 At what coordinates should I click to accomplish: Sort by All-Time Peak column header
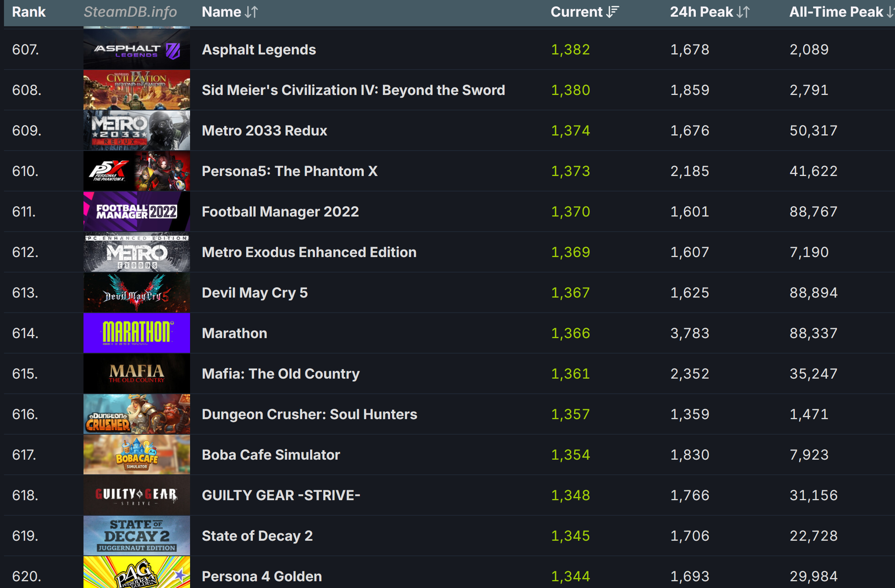pos(842,12)
